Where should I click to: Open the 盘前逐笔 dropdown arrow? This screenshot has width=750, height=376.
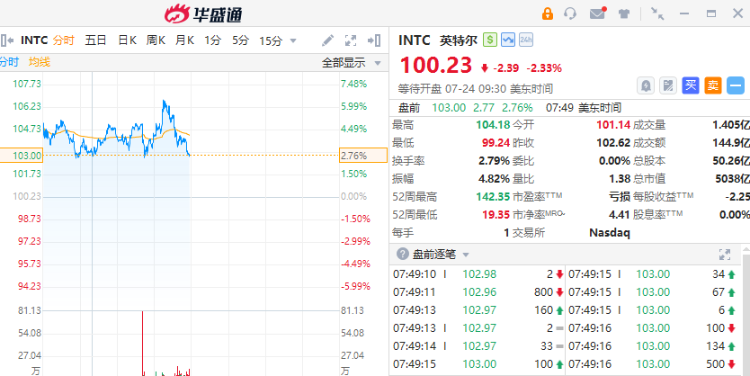click(465, 254)
